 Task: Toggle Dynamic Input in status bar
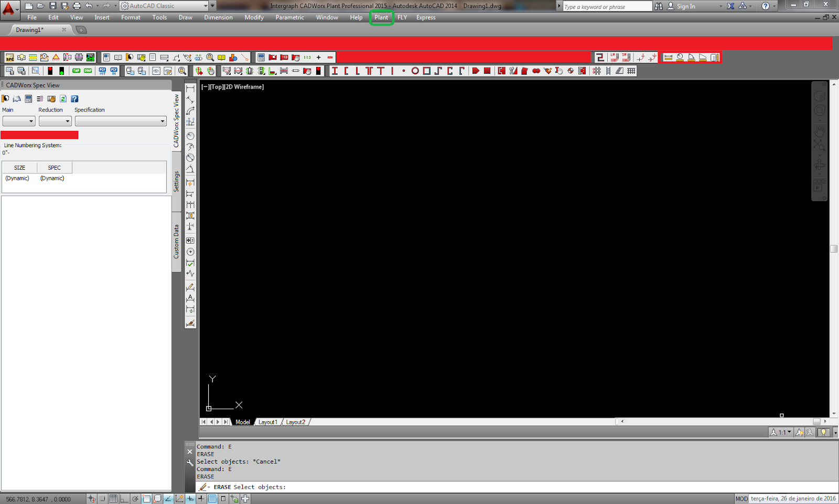190,499
